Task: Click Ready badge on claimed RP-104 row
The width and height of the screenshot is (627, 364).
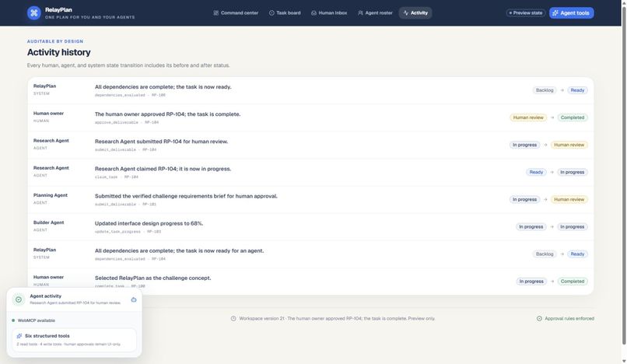Action: pyautogui.click(x=536, y=172)
